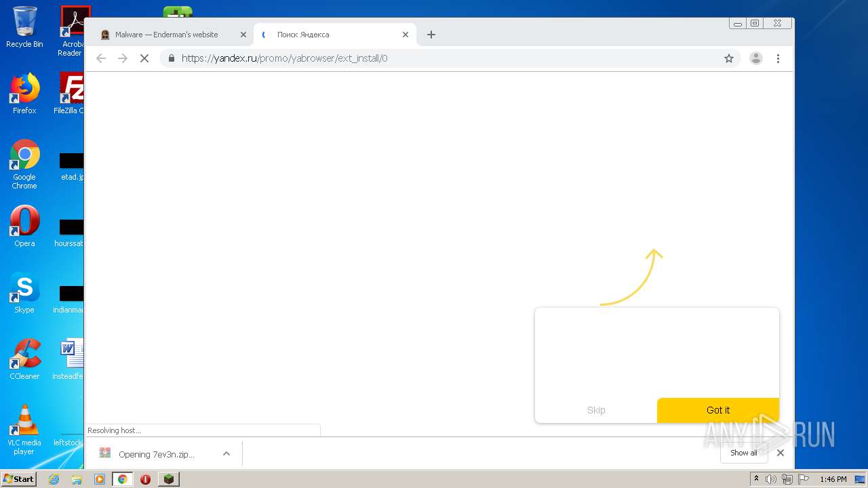Open the VLC media player shortcut
The image size is (868, 488).
tap(24, 430)
